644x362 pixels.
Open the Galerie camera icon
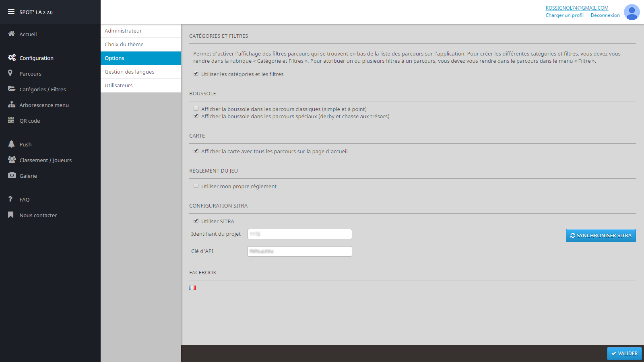[x=11, y=175]
